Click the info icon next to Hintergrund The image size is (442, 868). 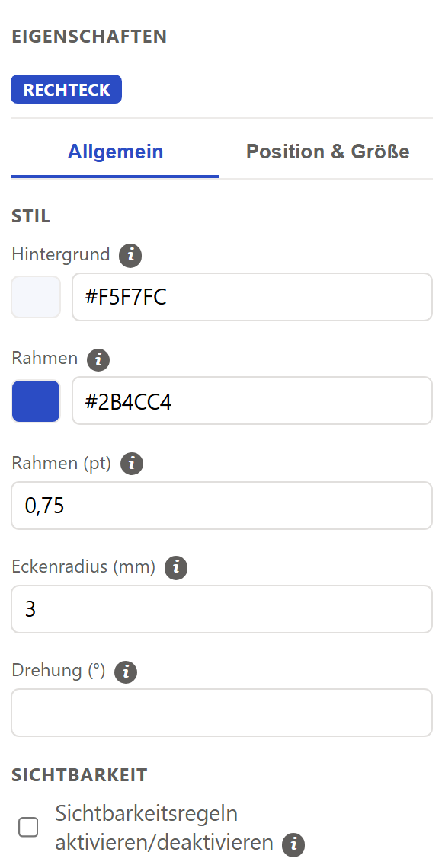click(x=131, y=256)
